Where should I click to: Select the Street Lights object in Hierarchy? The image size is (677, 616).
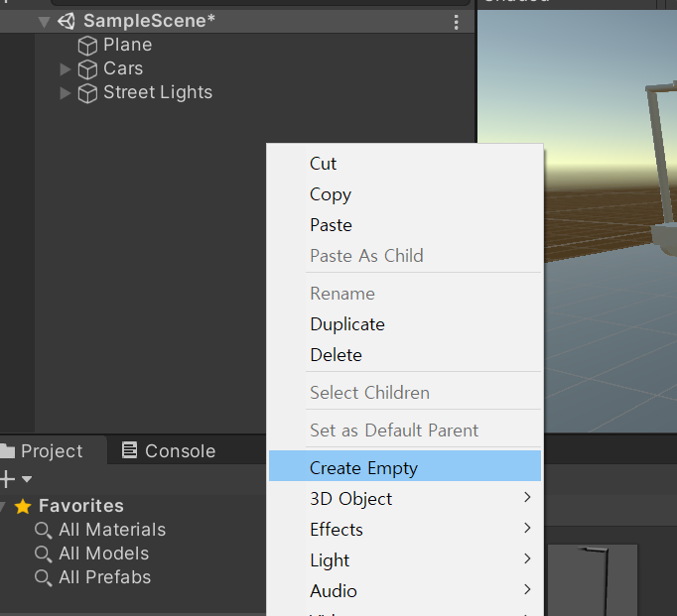tap(158, 92)
